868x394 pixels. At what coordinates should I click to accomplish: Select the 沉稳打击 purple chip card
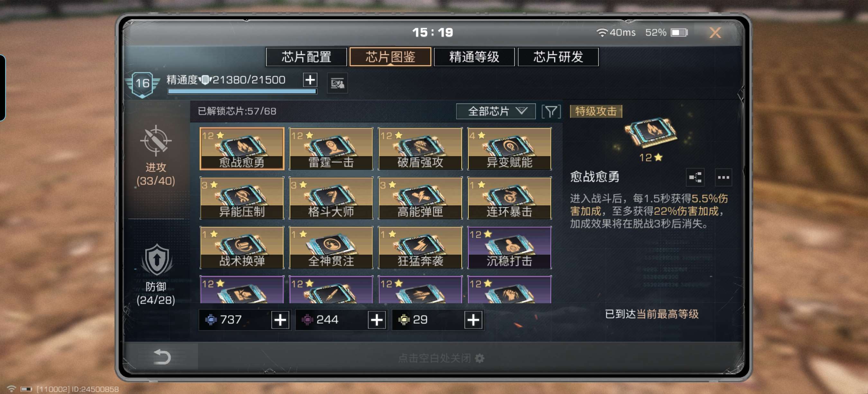509,247
